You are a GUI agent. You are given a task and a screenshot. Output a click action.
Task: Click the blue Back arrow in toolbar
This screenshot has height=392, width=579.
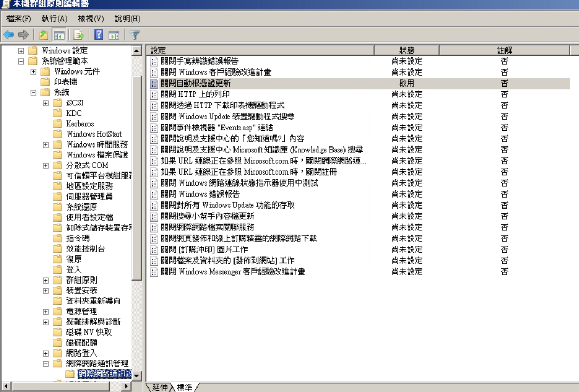[8, 35]
